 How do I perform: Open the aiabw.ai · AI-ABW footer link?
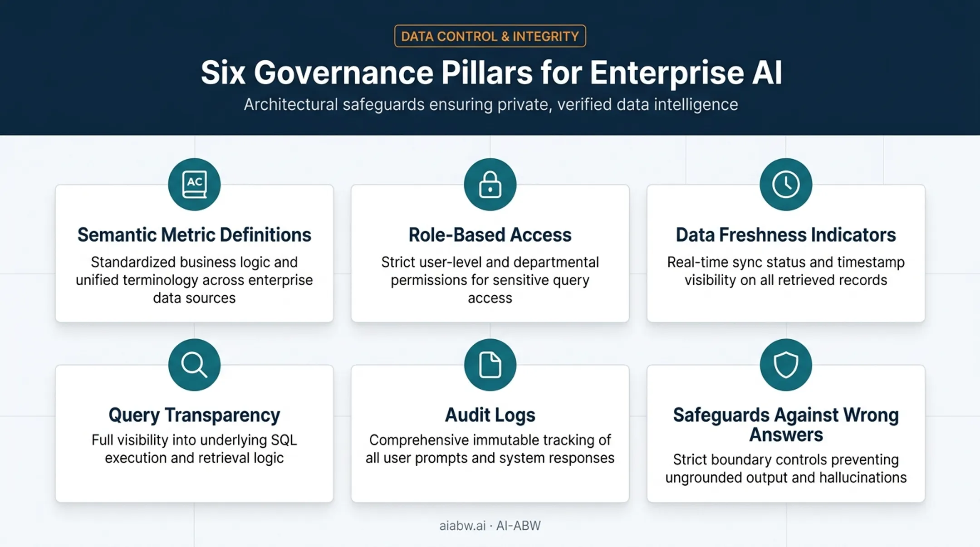[490, 526]
